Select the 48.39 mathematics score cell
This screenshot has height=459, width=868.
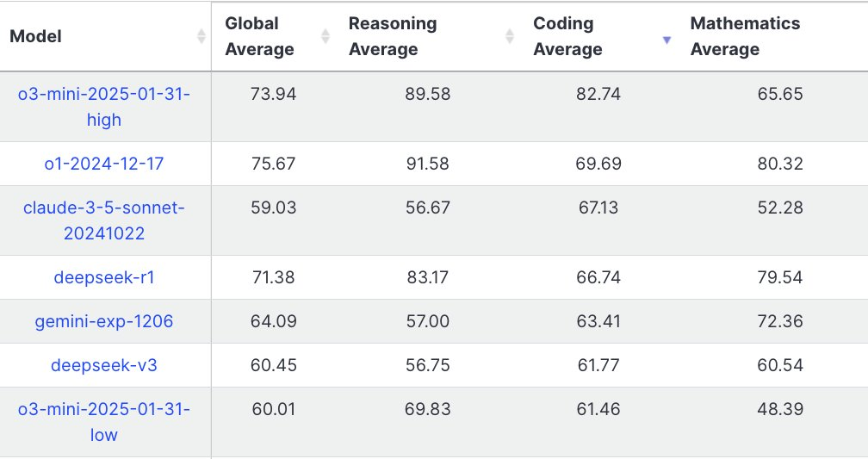[x=781, y=409]
